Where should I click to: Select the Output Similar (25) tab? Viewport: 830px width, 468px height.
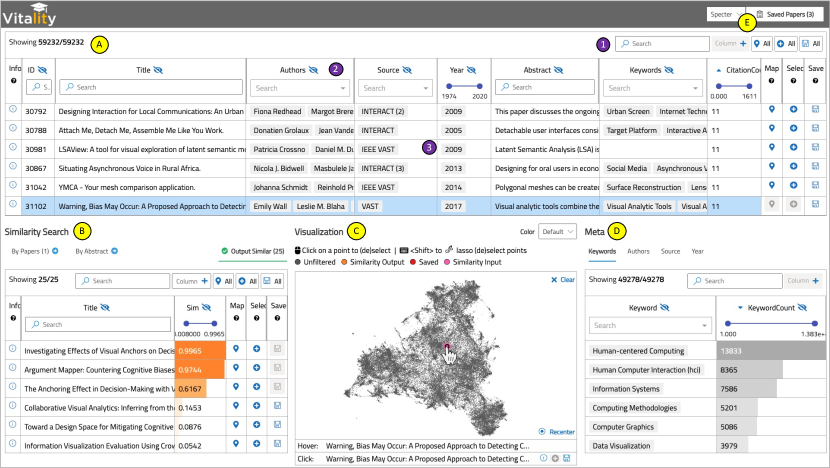pos(253,251)
